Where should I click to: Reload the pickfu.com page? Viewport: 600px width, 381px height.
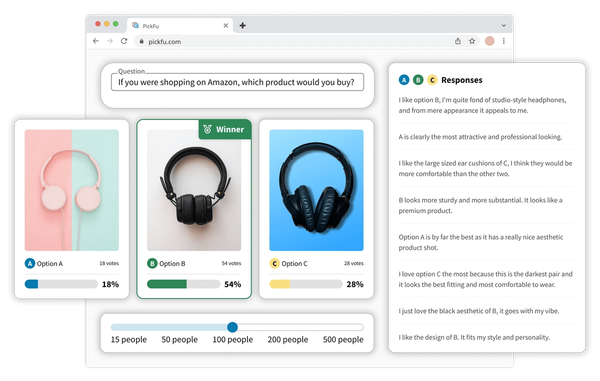pyautogui.click(x=124, y=41)
